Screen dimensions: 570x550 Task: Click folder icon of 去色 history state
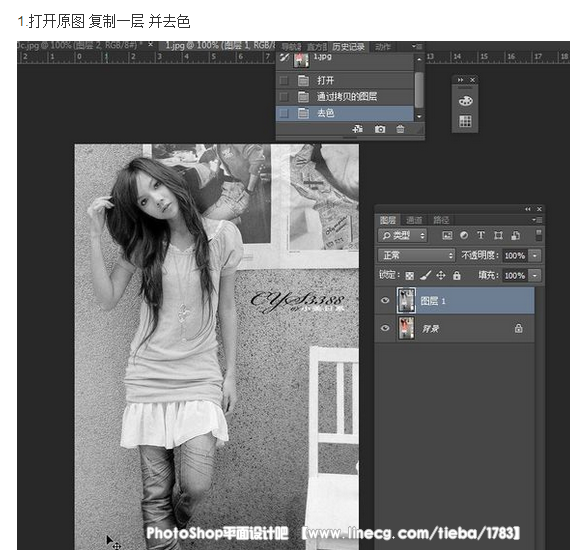coord(303,113)
